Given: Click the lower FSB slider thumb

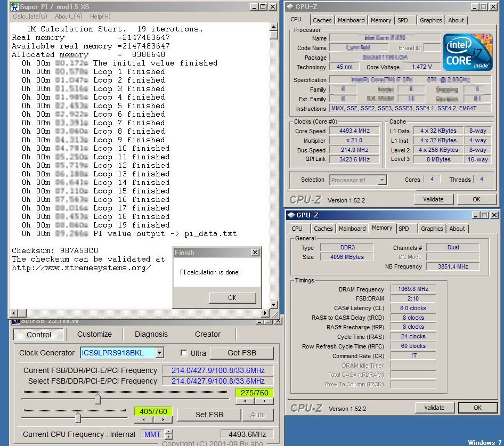Looking at the screenshot, I should coord(78,418).
